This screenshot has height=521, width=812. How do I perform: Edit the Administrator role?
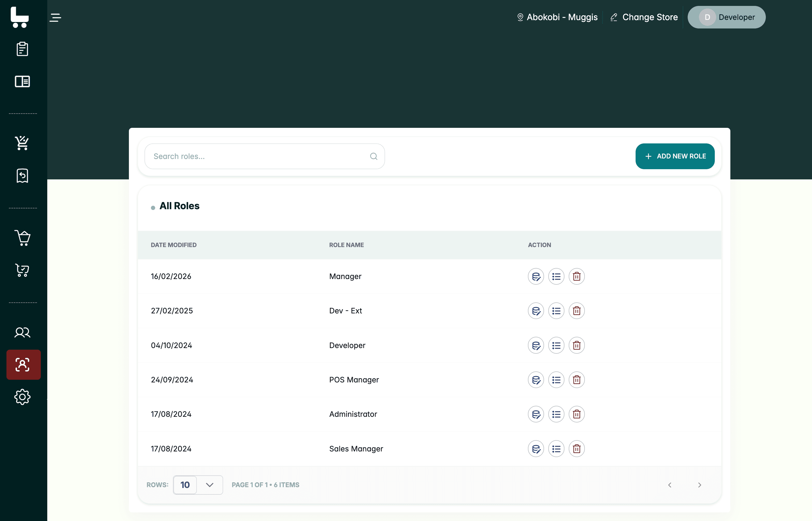tap(536, 414)
